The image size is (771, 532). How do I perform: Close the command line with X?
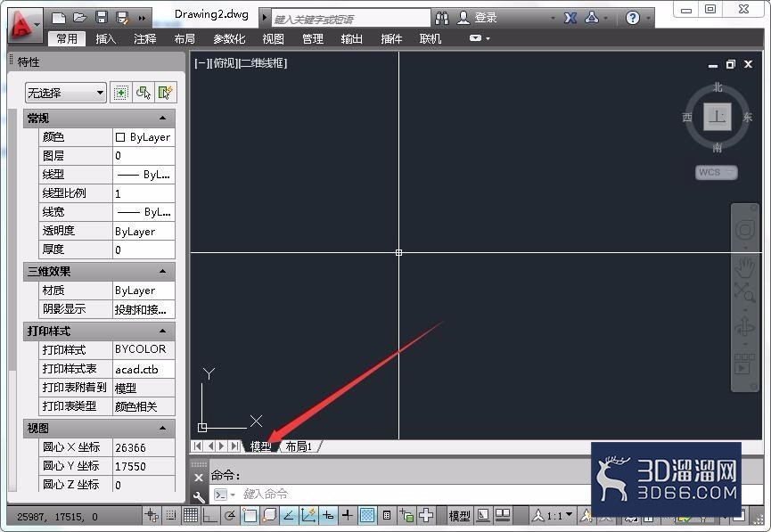199,477
